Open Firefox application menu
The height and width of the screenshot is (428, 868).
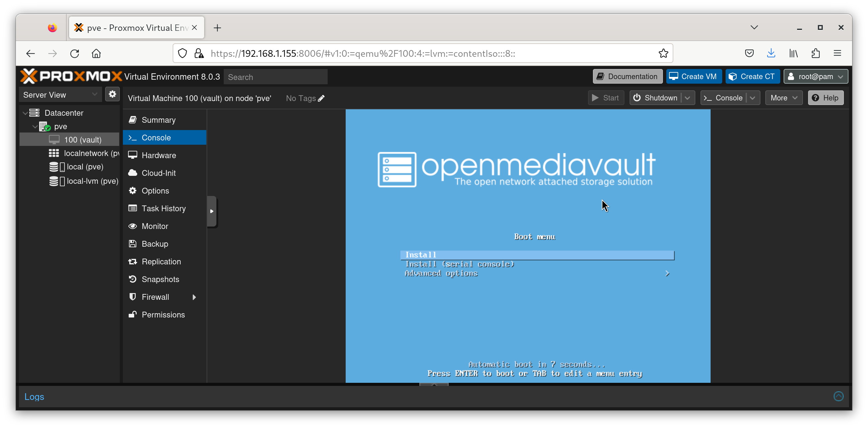pyautogui.click(x=837, y=53)
